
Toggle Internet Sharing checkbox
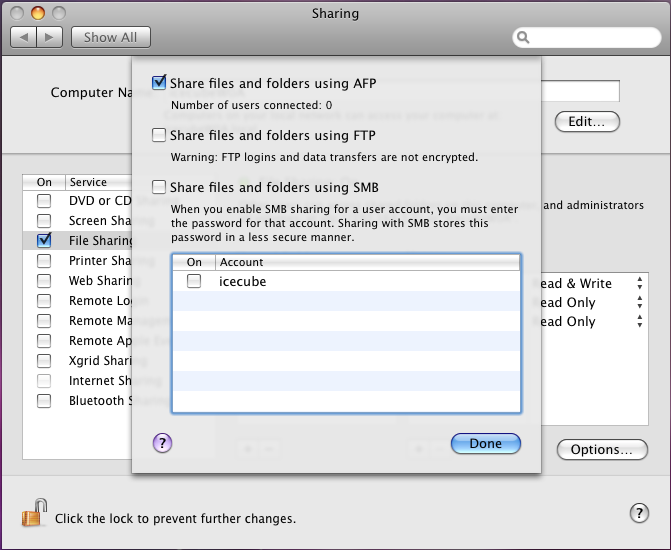tap(44, 381)
